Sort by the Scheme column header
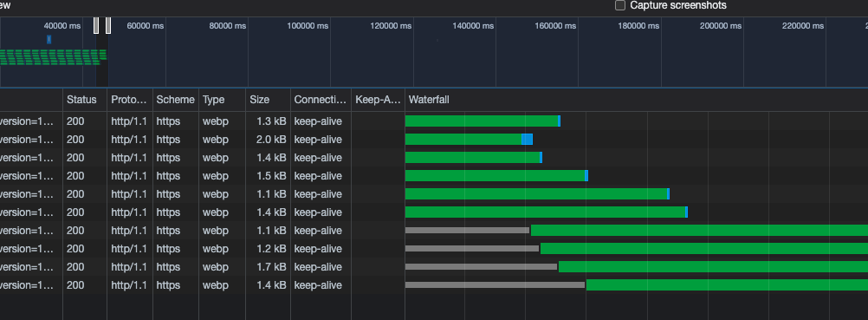 176,100
